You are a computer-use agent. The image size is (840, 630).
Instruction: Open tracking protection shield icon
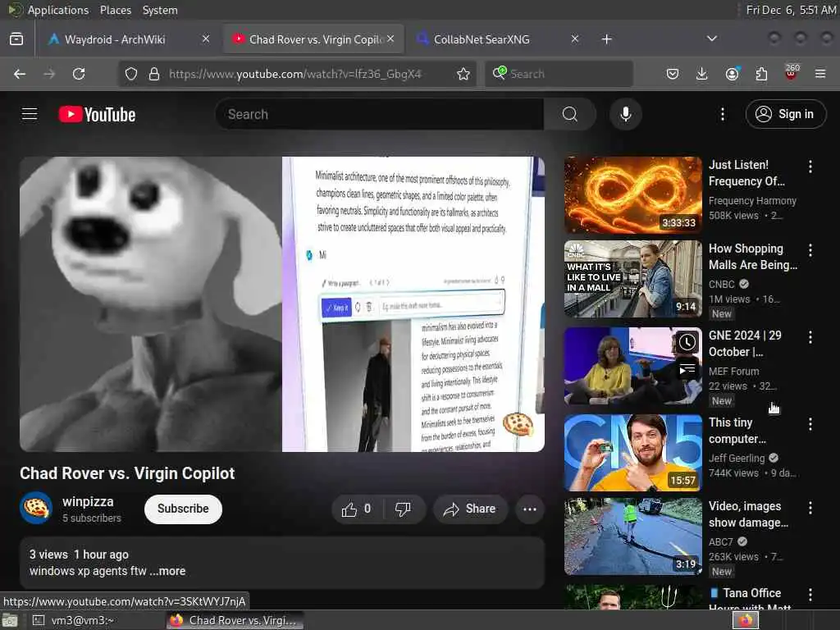point(130,74)
